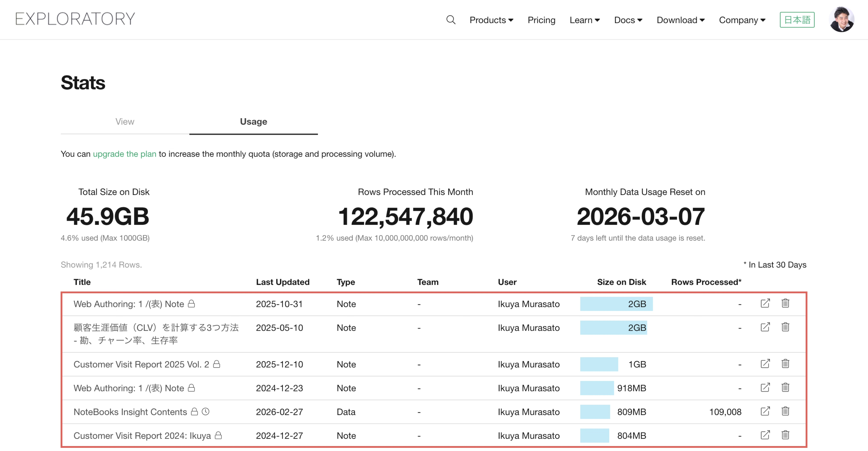Expand the Learn dropdown menu
The width and height of the screenshot is (868, 451).
(584, 20)
